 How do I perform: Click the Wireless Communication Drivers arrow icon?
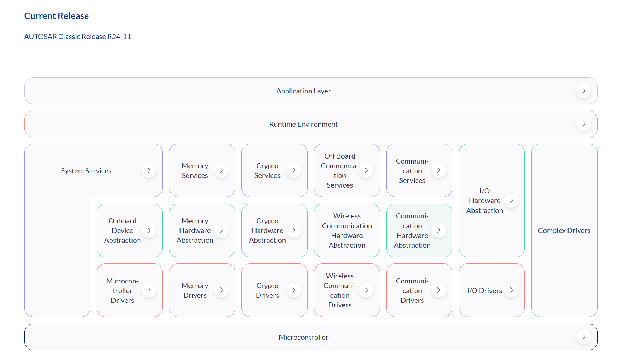(x=366, y=290)
